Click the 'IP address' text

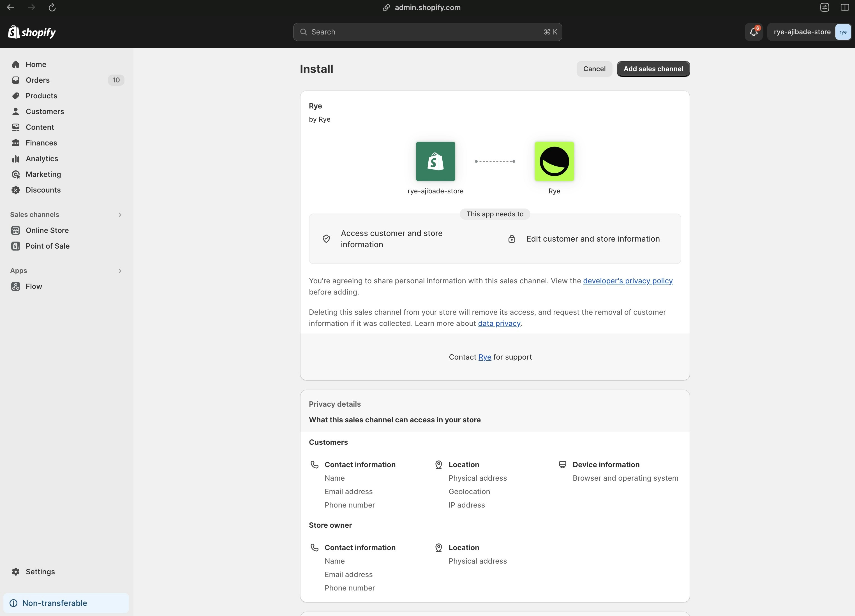[x=467, y=505]
